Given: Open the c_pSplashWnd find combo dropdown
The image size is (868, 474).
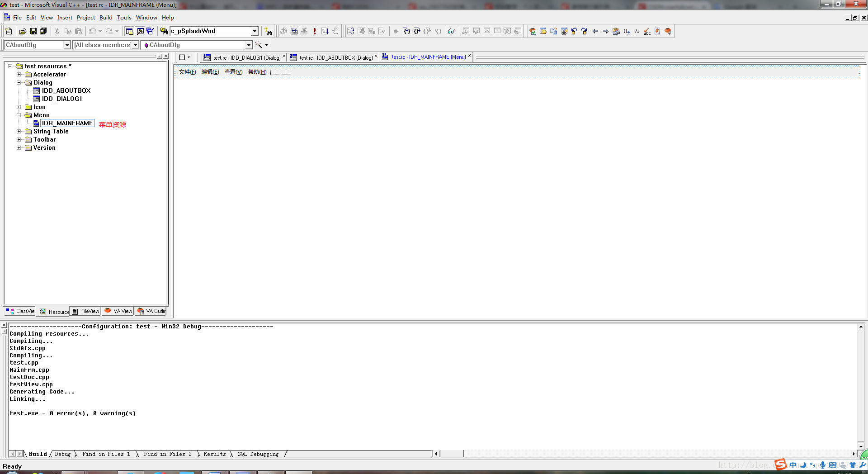Looking at the screenshot, I should 255,31.
